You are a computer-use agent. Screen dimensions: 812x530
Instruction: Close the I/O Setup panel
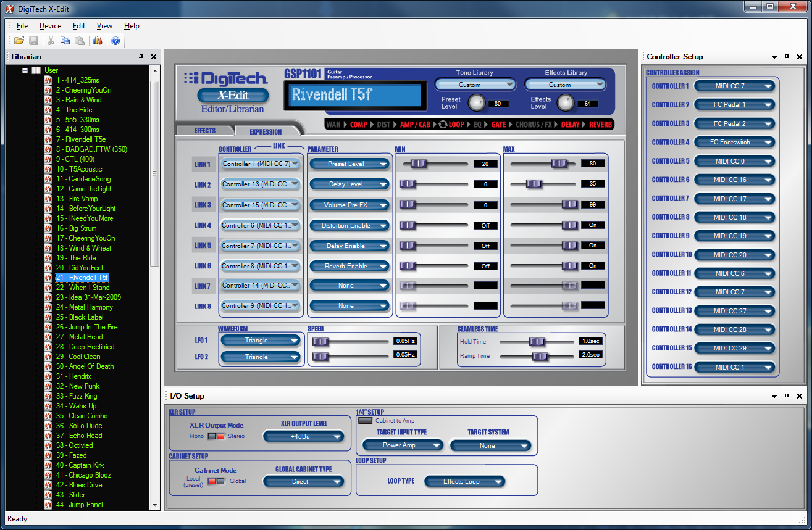(800, 396)
